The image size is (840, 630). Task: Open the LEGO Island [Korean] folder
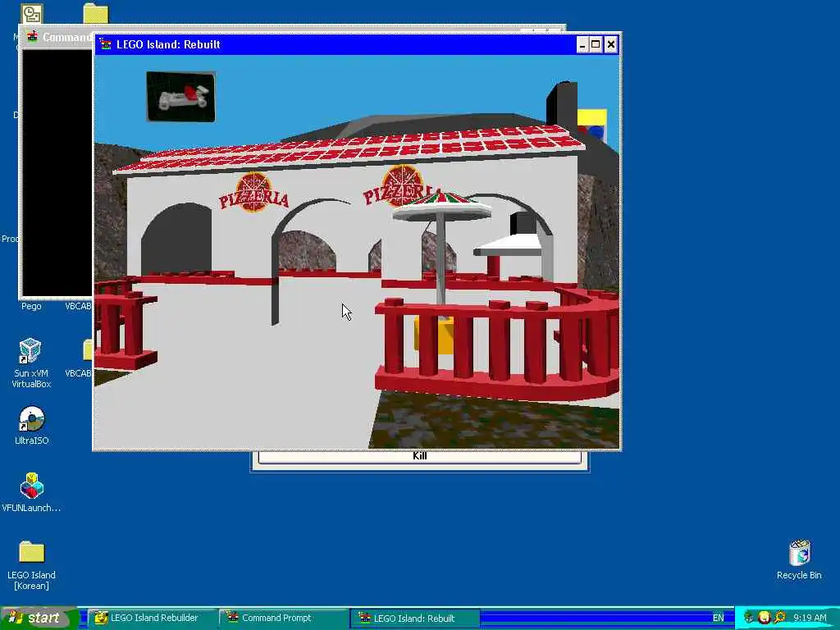[x=31, y=565]
